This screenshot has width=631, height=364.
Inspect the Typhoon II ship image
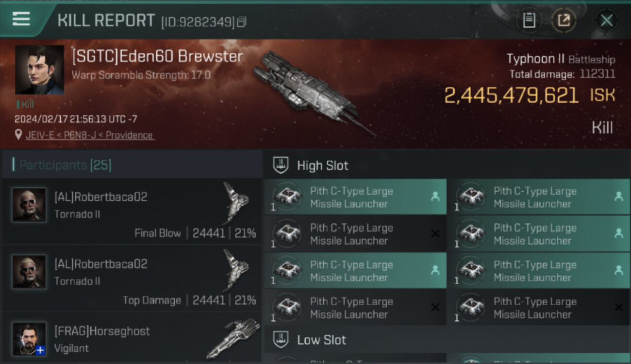tap(313, 93)
